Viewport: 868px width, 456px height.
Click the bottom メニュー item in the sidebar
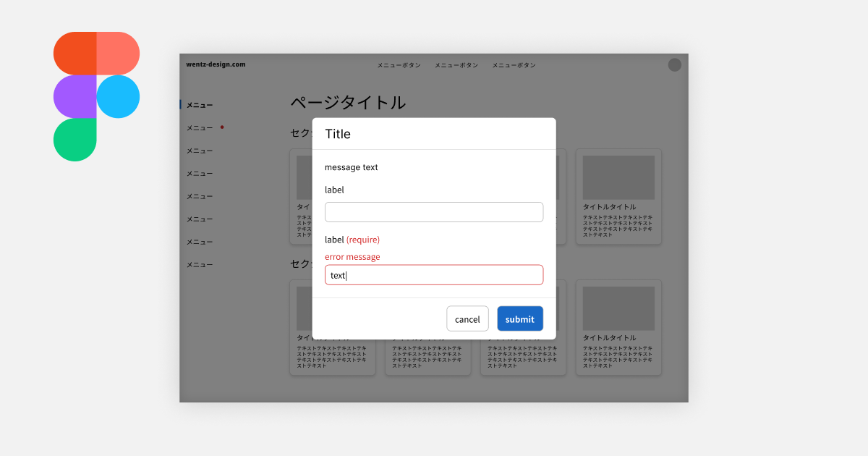point(198,264)
